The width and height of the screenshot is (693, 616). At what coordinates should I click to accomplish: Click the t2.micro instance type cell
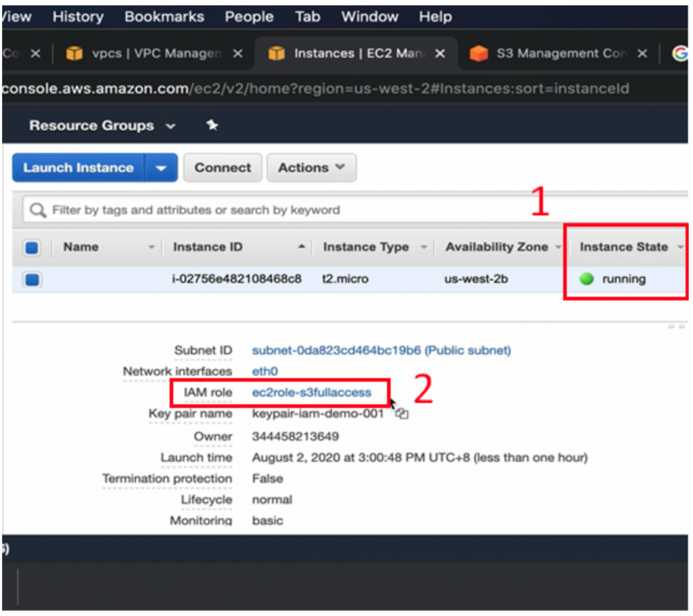(344, 279)
